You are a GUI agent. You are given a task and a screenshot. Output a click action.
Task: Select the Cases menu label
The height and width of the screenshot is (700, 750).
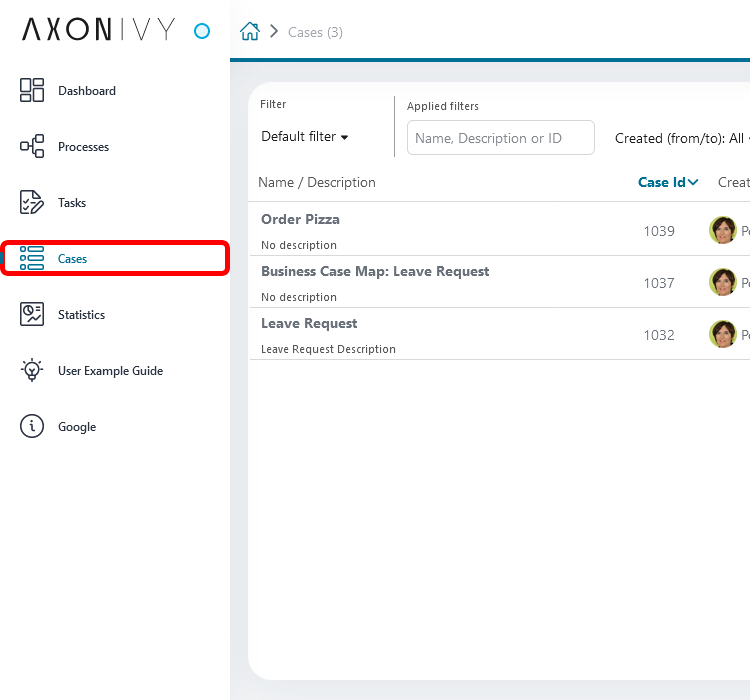point(73,259)
